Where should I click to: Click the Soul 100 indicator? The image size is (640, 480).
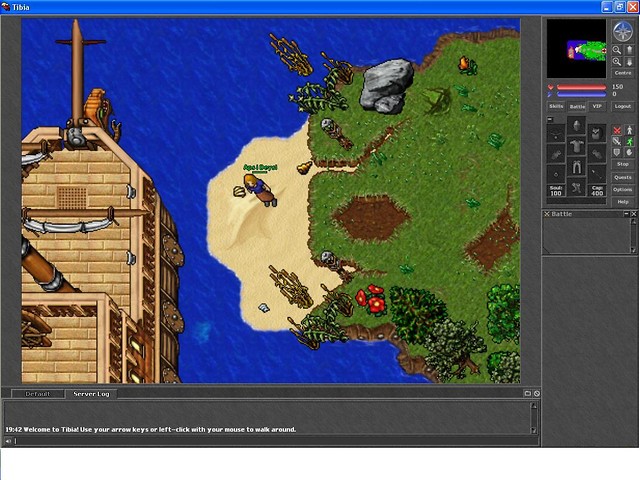coord(556,191)
